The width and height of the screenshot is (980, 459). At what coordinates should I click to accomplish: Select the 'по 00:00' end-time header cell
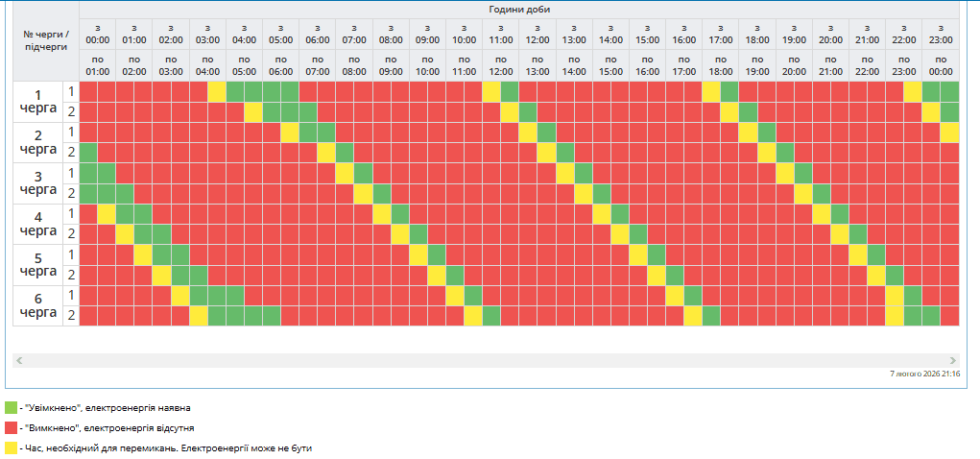pos(941,66)
